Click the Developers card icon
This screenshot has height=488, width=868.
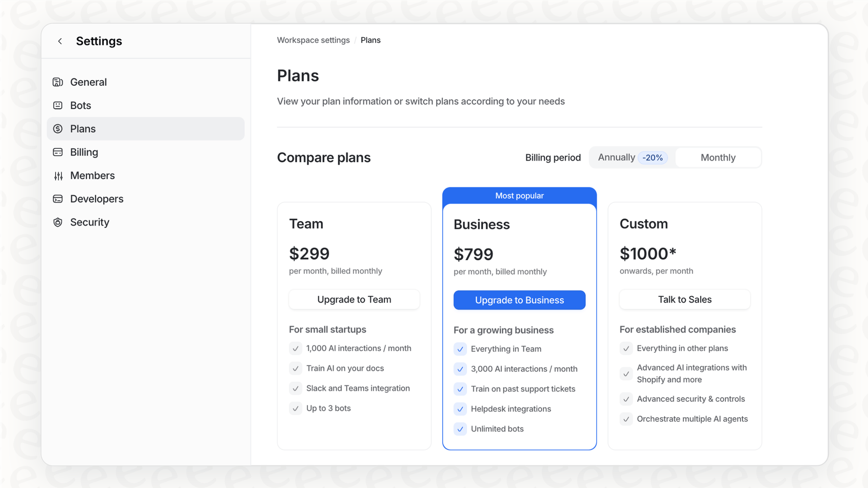[x=58, y=199]
